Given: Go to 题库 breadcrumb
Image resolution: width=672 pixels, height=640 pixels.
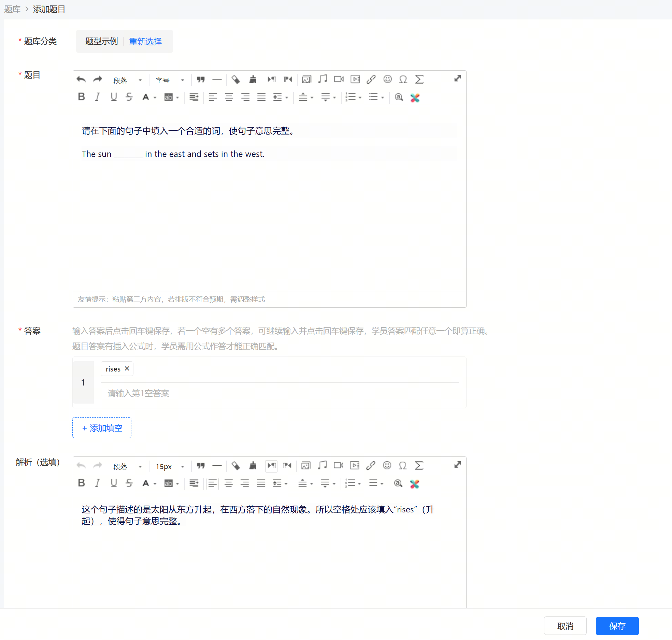Looking at the screenshot, I should click(12, 9).
